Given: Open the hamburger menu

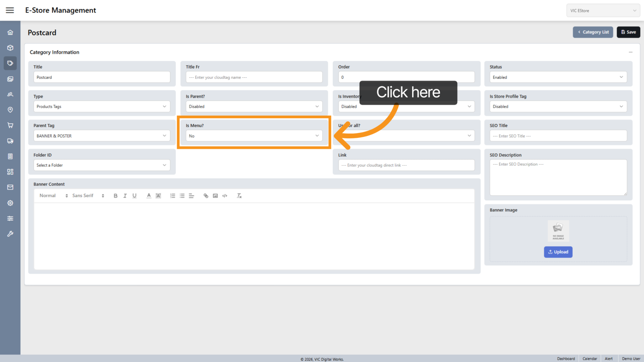Looking at the screenshot, I should (10, 10).
